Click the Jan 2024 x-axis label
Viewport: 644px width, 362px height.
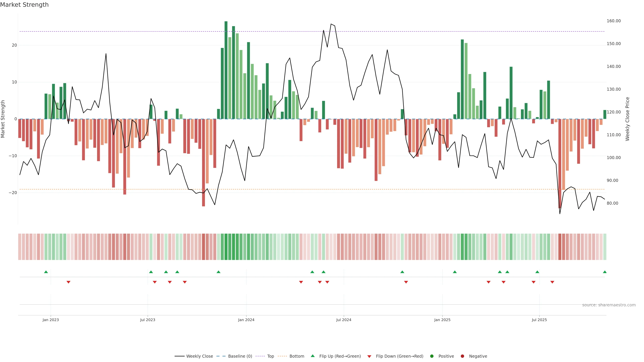coord(246,320)
